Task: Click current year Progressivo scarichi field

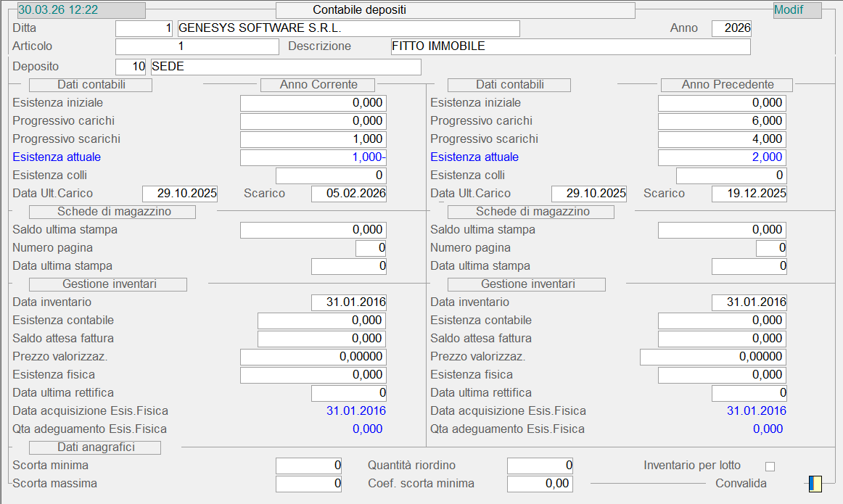Action: 313,139
